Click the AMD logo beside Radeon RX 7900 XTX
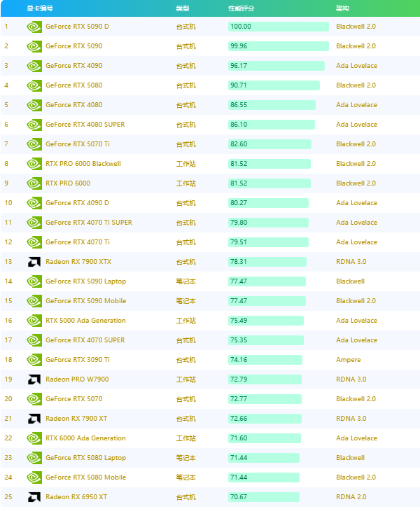The width and height of the screenshot is (420, 509). tap(34, 262)
